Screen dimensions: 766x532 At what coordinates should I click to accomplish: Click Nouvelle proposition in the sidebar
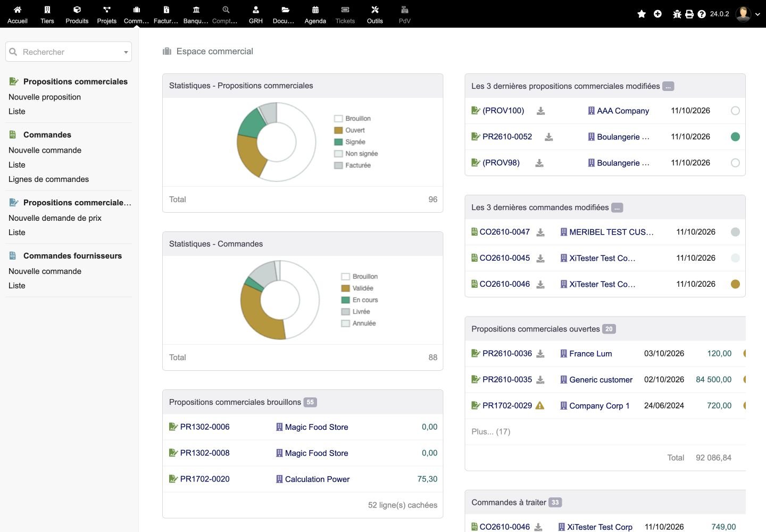[x=45, y=97]
